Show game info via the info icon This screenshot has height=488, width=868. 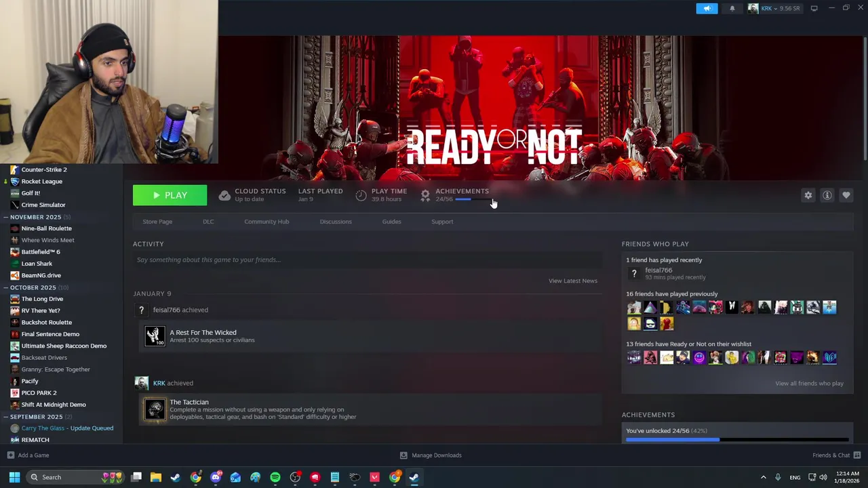coord(827,195)
